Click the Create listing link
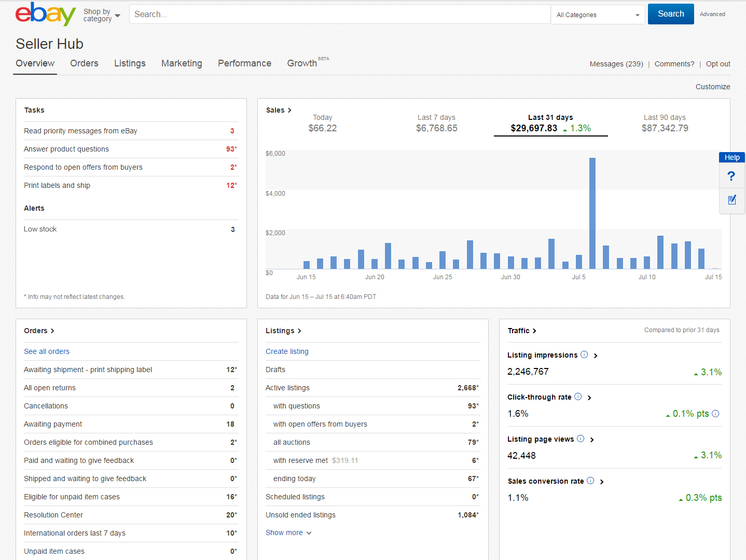The width and height of the screenshot is (746, 560). [x=287, y=351]
